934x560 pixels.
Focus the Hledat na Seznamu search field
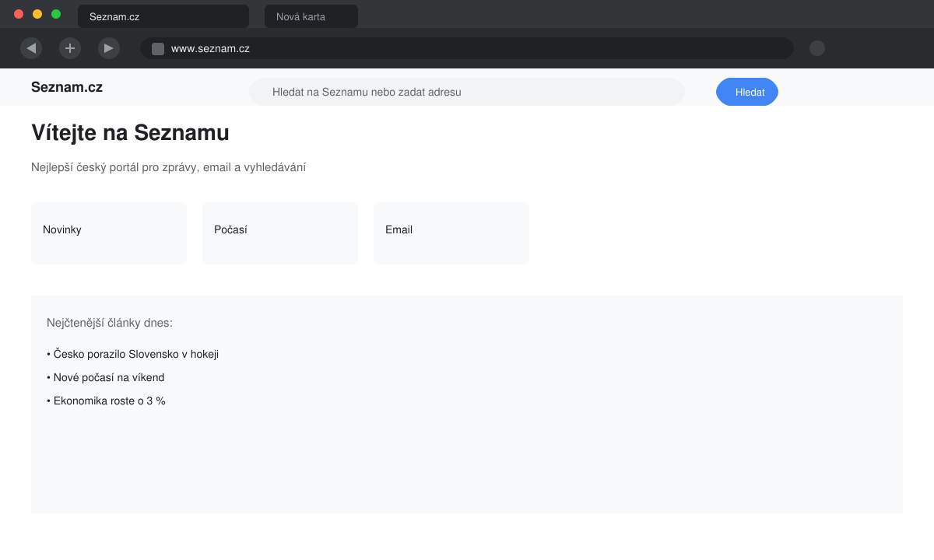click(x=467, y=92)
